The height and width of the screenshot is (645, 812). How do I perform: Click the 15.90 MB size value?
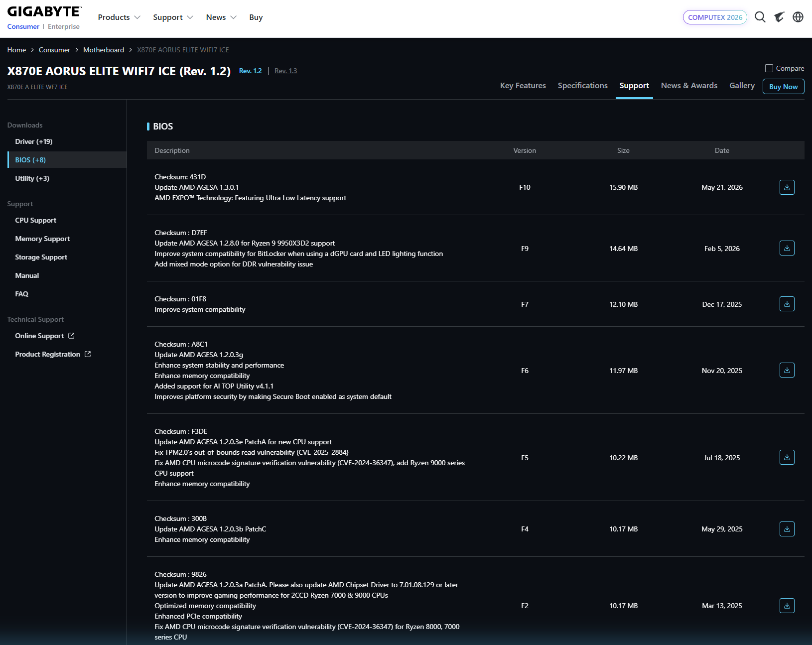(623, 187)
